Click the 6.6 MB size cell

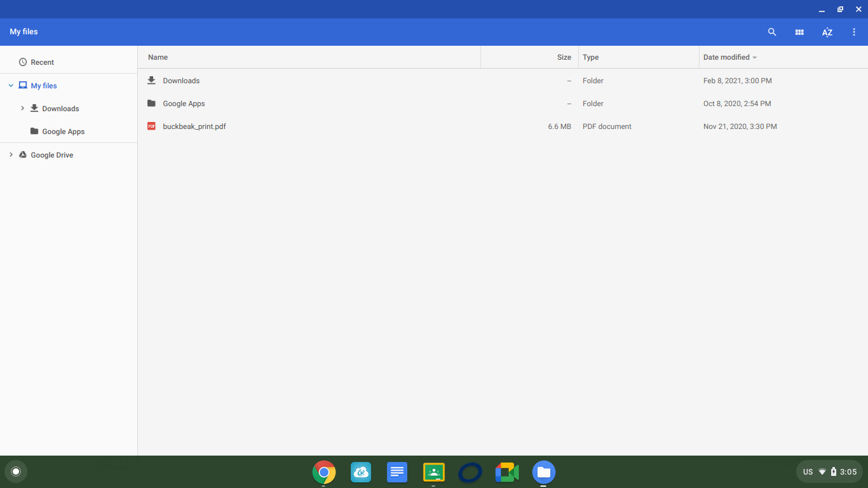[x=559, y=126]
